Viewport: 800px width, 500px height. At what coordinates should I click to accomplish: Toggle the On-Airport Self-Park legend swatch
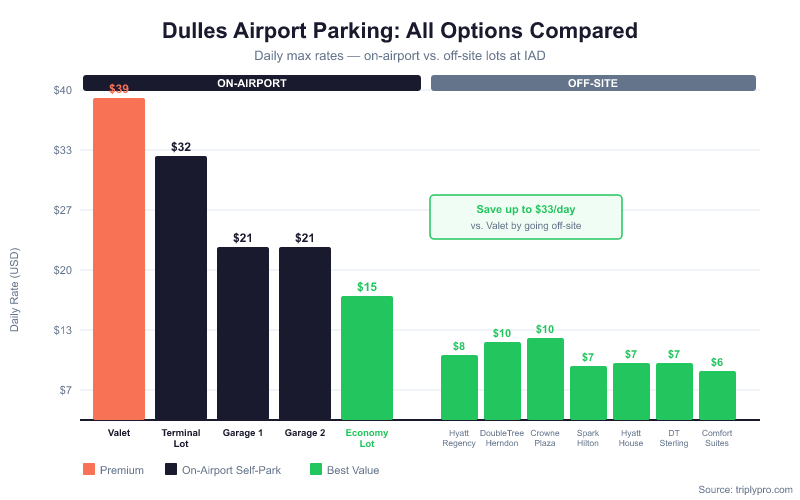[x=172, y=469]
